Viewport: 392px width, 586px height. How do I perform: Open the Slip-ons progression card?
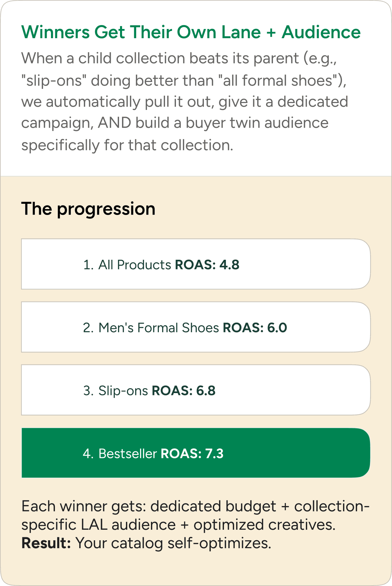(x=196, y=390)
